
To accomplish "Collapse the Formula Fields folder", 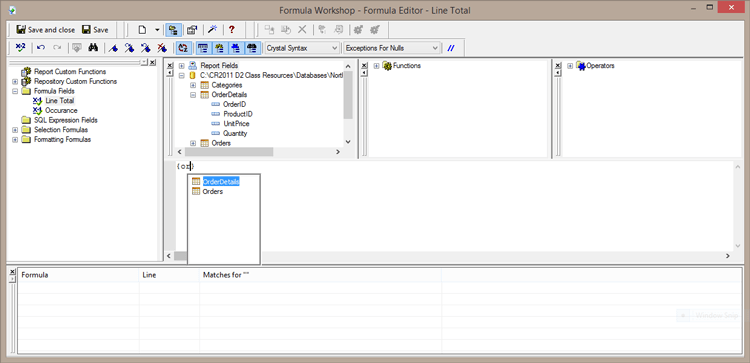I will [15, 91].
